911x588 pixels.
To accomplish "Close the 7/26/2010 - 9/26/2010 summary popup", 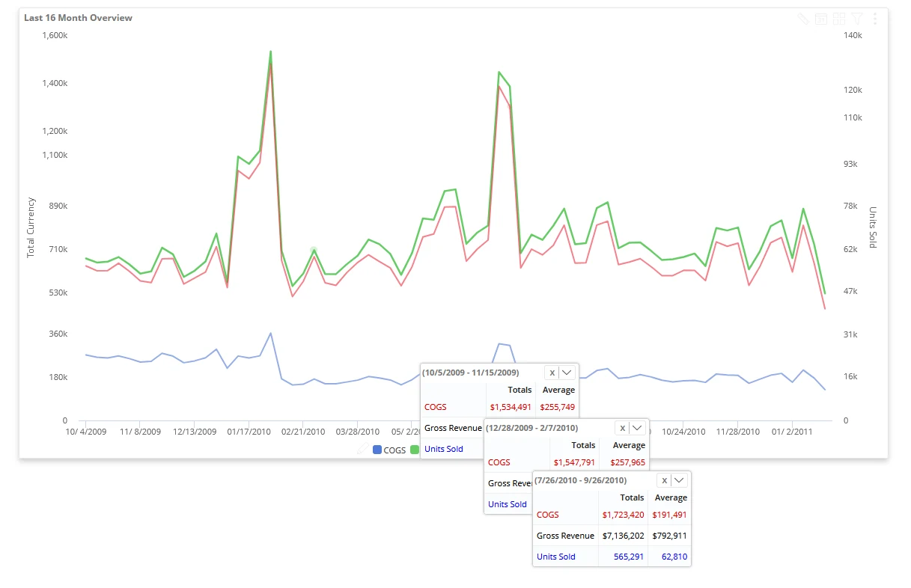I will (x=664, y=480).
